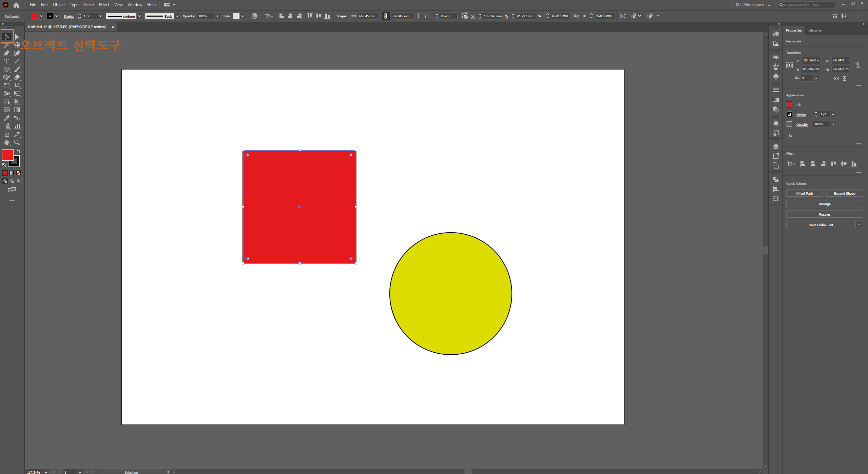The height and width of the screenshot is (474, 868).
Task: Pick the Direct Selection tool
Action: pos(17,37)
